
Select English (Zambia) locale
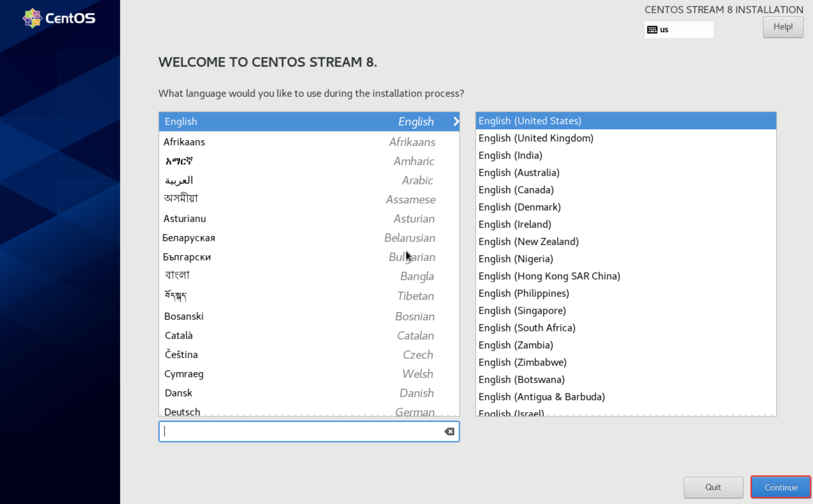pyautogui.click(x=626, y=345)
